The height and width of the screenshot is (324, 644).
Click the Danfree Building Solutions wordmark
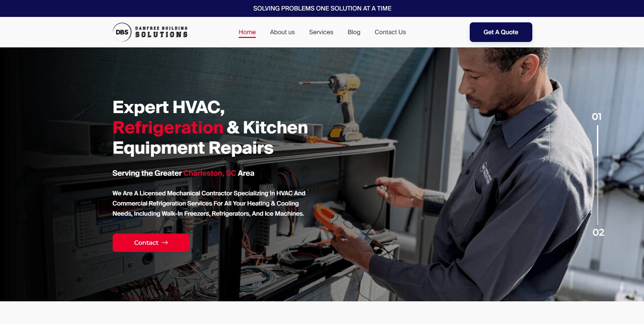pos(161,32)
